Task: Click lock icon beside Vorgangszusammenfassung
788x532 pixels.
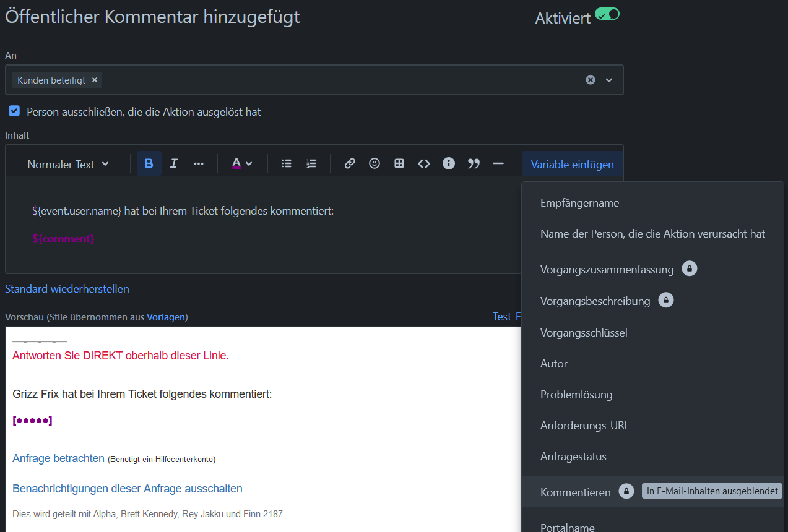Action: [x=690, y=268]
